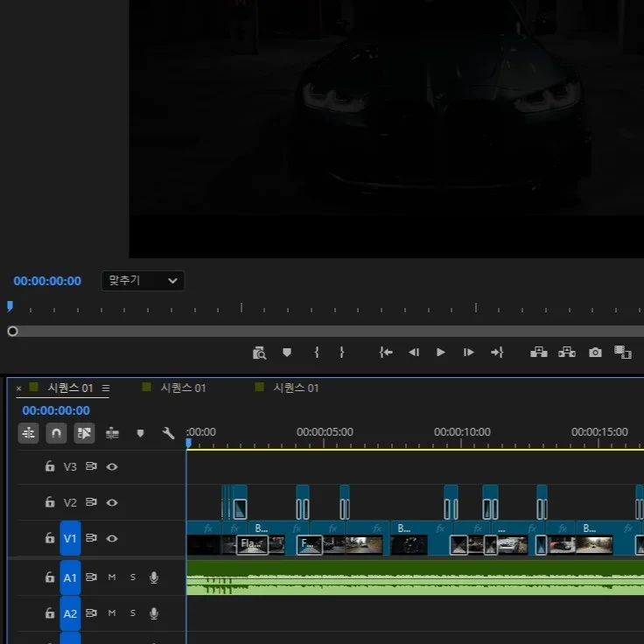The width and height of the screenshot is (644, 644).
Task: Toggle timeline Snap magnet button
Action: click(x=56, y=433)
